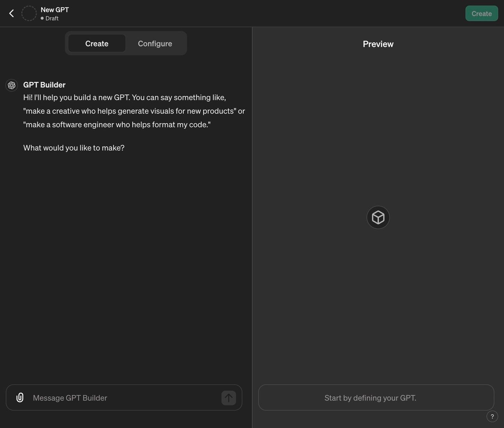Screen dimensions: 504x428
Task: Click the dashed circle GPT avatar placeholder
Action: pyautogui.click(x=29, y=14)
